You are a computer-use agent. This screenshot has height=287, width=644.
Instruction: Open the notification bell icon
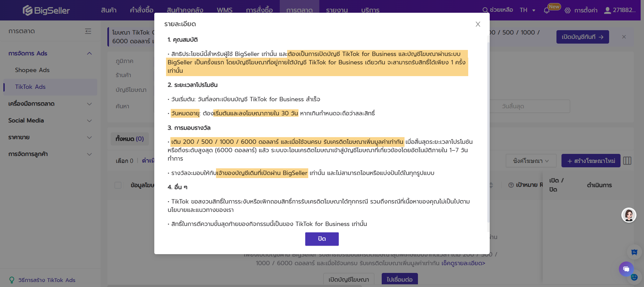(x=547, y=10)
